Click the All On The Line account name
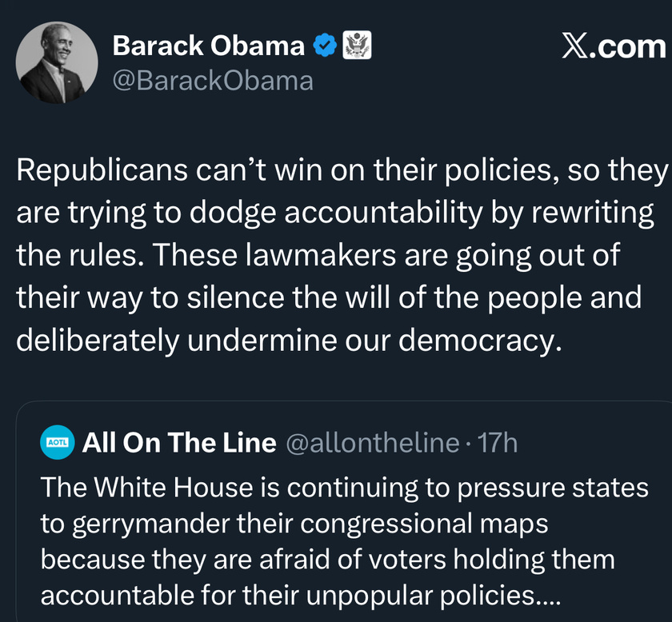The image size is (672, 622). tap(179, 442)
